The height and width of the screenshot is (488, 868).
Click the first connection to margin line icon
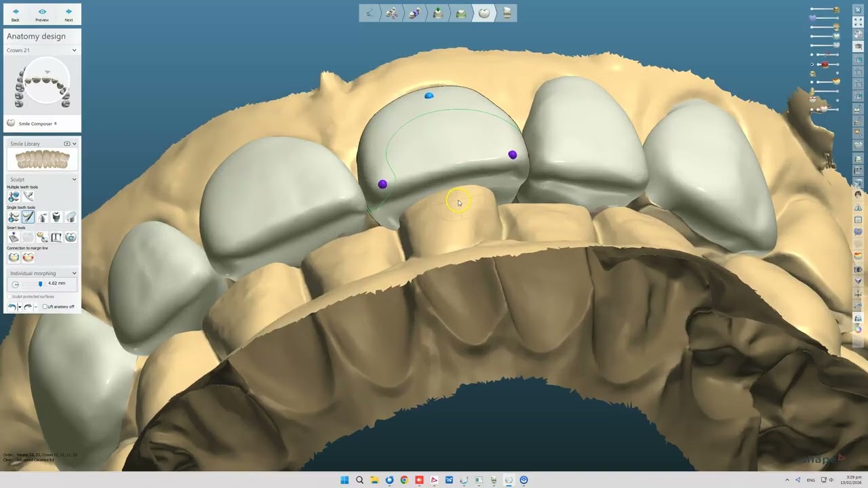point(14,258)
